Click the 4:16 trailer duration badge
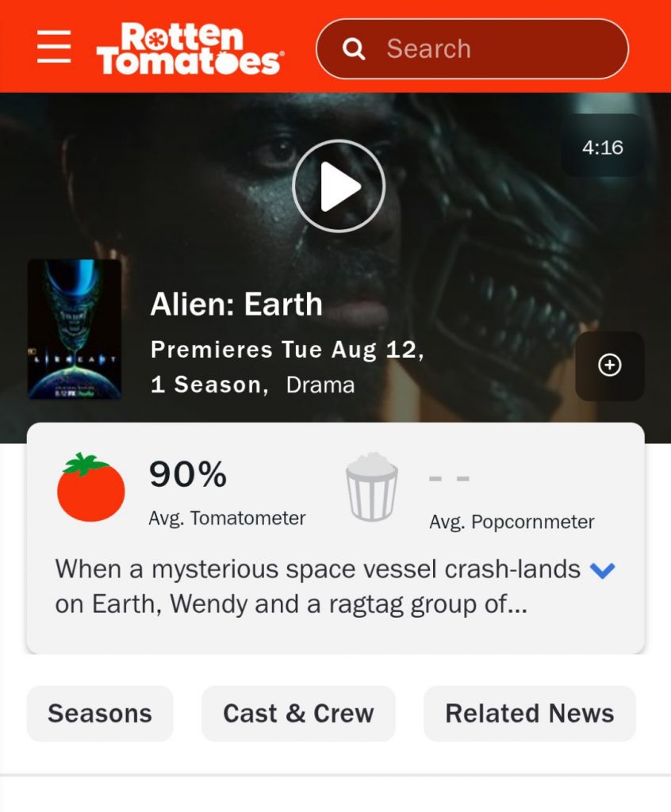The width and height of the screenshot is (671, 812). click(x=603, y=147)
